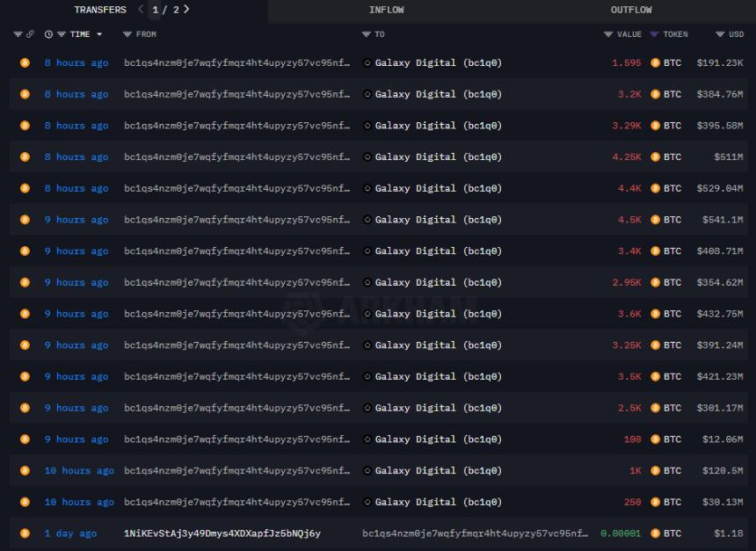Click the BTC token icon in the first row

tap(652, 62)
